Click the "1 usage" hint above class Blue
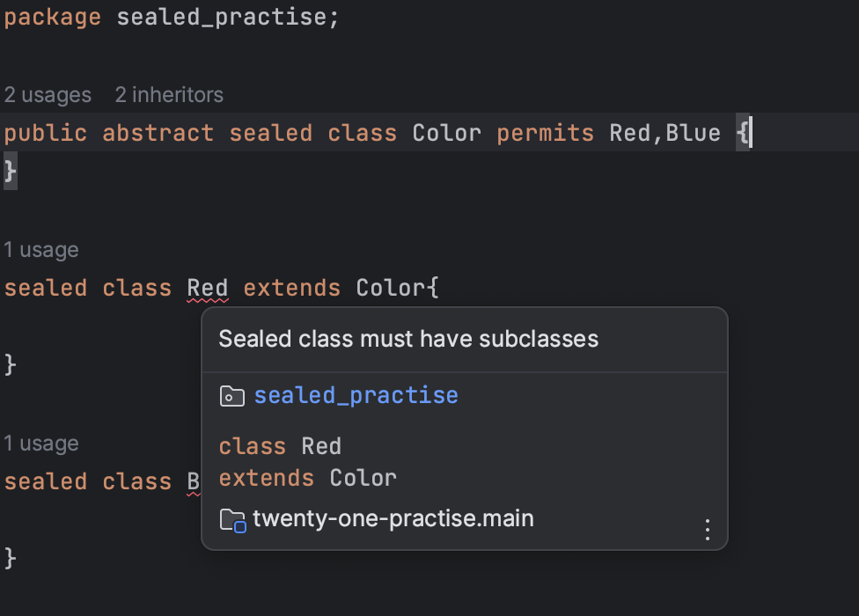 [x=40, y=443]
